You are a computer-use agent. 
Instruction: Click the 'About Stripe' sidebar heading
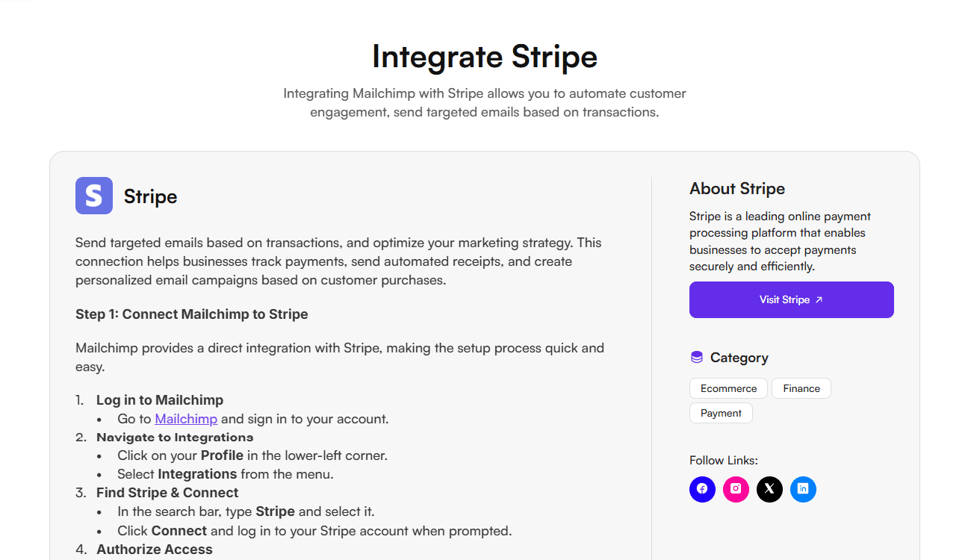(x=737, y=189)
